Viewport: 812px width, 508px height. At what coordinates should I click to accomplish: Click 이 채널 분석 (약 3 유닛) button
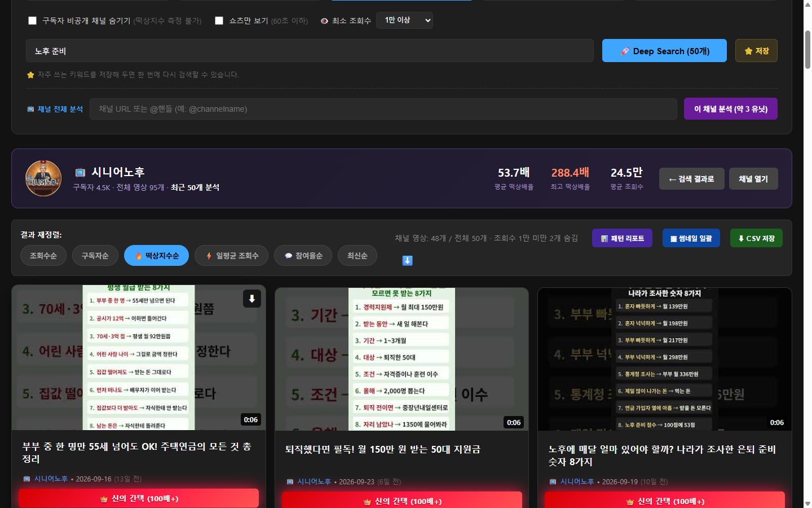731,109
